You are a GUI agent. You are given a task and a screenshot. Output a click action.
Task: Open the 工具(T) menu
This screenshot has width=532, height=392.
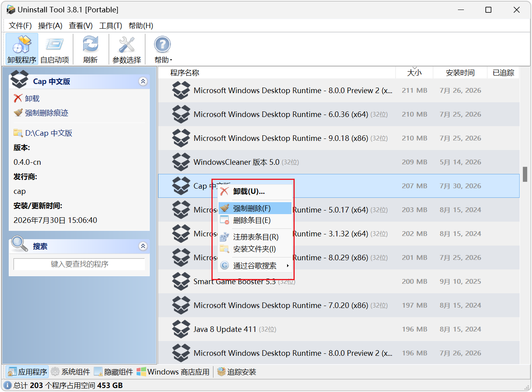tap(111, 25)
